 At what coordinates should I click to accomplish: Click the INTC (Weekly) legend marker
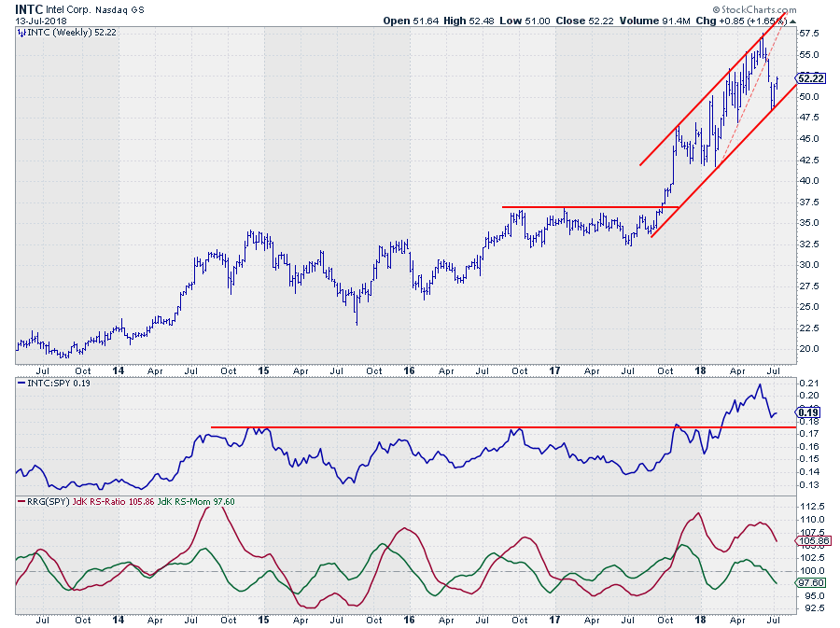[x=20, y=33]
